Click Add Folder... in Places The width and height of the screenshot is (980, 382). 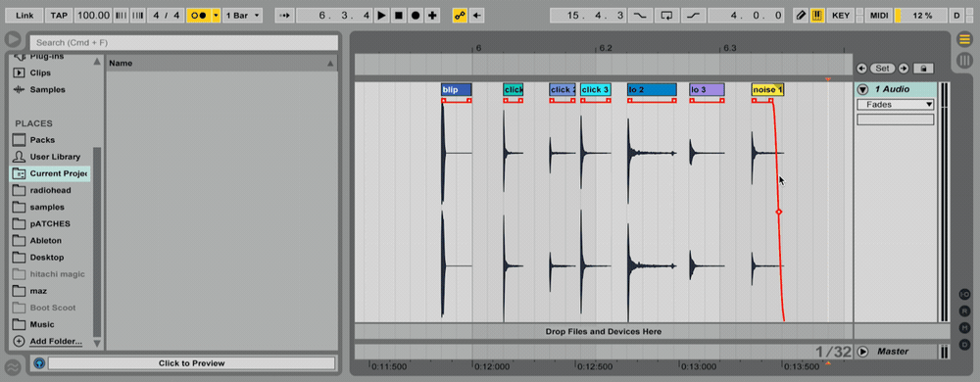(56, 342)
